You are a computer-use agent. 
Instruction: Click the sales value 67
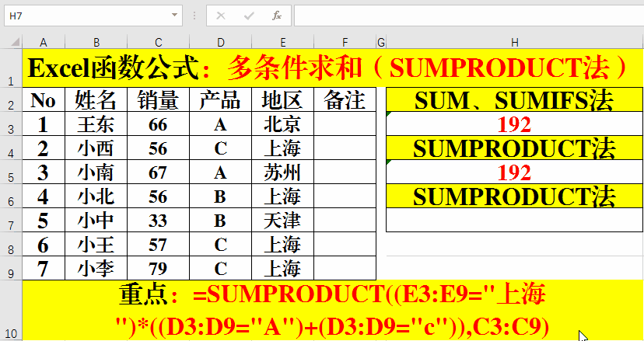point(159,172)
